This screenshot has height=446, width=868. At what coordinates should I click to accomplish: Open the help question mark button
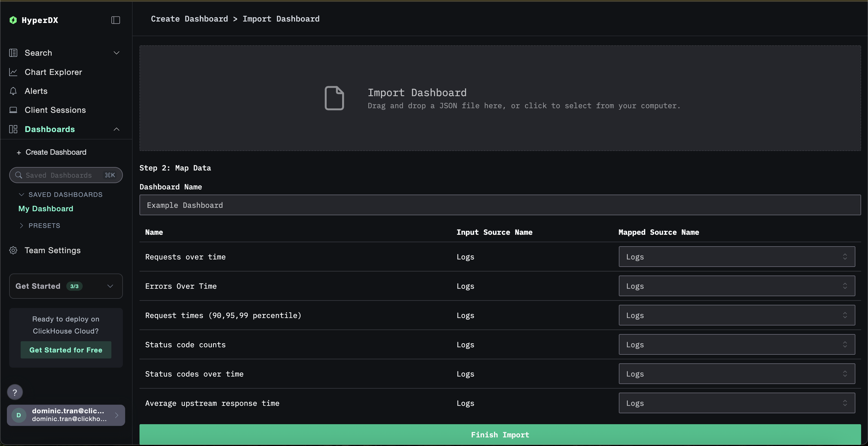coord(15,392)
